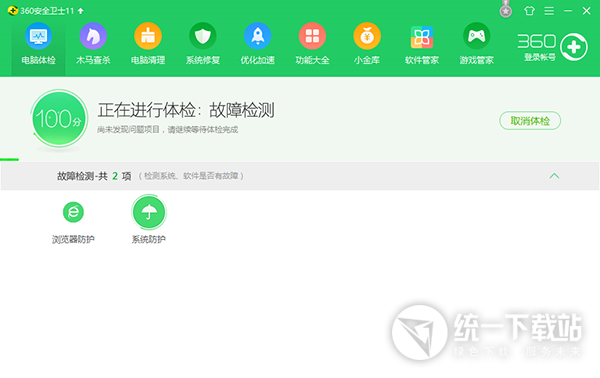Image resolution: width=600 pixels, height=378 pixels.
Task: Minimize the 360 window
Action: point(568,11)
